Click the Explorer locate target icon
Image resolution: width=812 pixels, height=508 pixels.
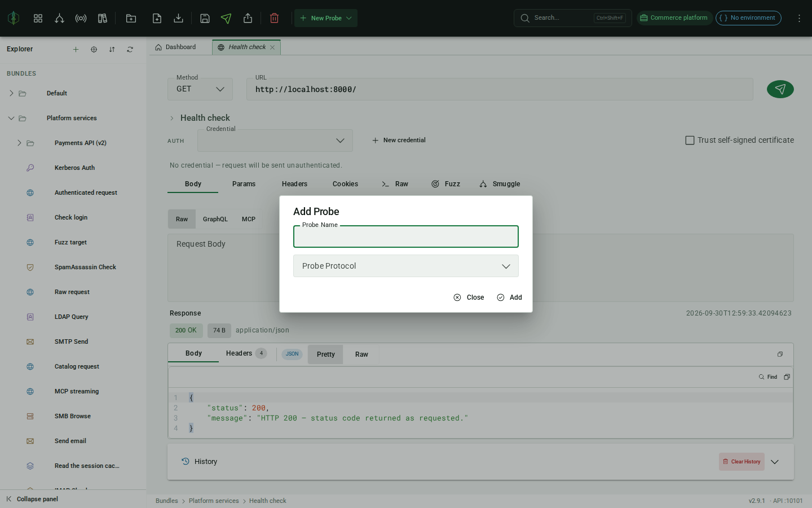(94, 49)
